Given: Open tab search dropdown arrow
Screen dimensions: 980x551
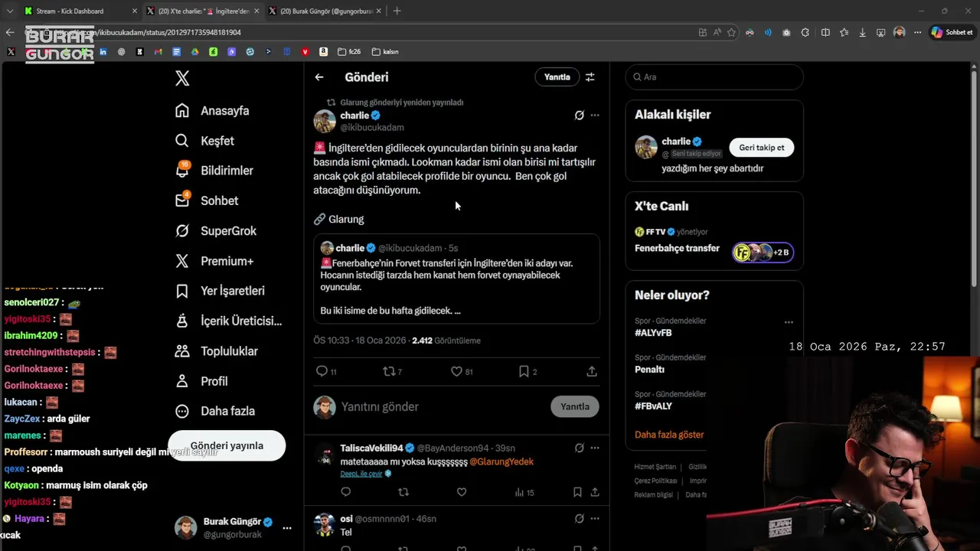Looking at the screenshot, I should tap(9, 11).
